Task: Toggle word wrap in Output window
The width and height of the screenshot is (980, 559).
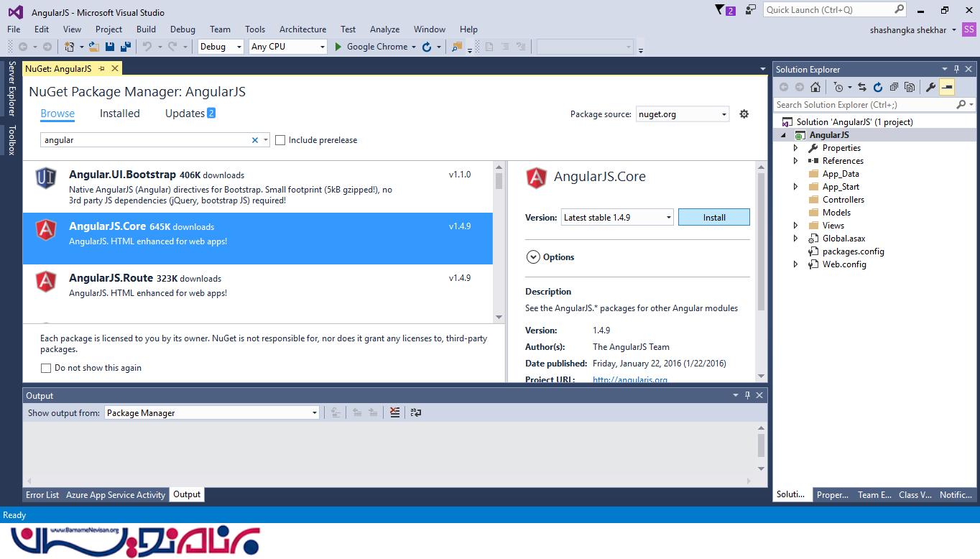Action: pos(415,412)
